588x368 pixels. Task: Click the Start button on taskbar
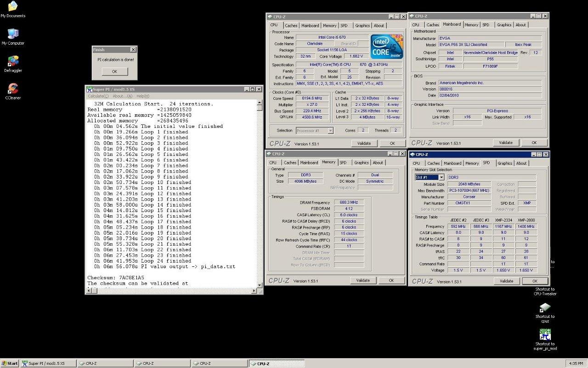click(x=10, y=363)
